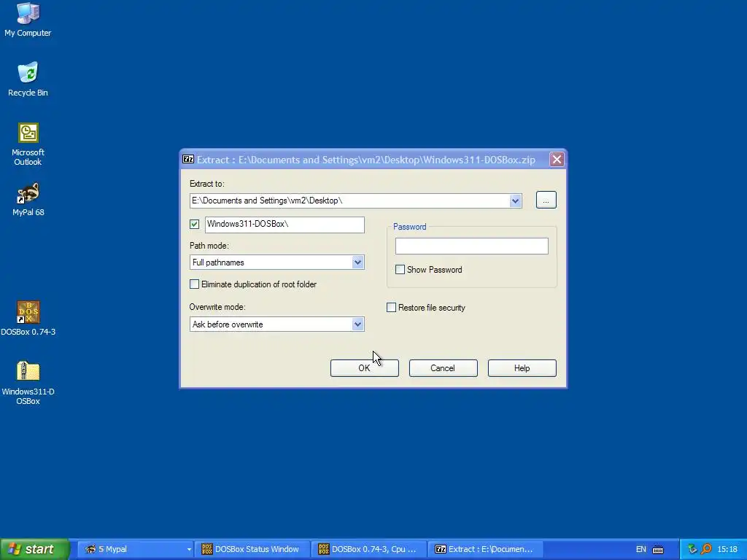Open the Overwrite mode dropdown

tap(357, 324)
